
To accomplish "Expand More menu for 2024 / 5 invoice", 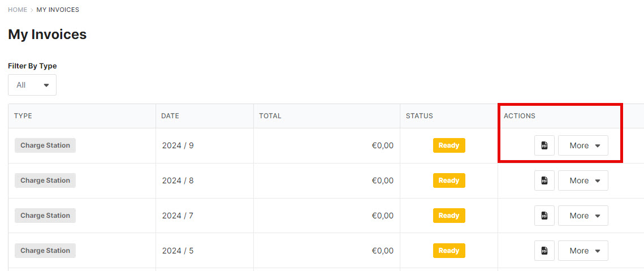I will [x=583, y=251].
